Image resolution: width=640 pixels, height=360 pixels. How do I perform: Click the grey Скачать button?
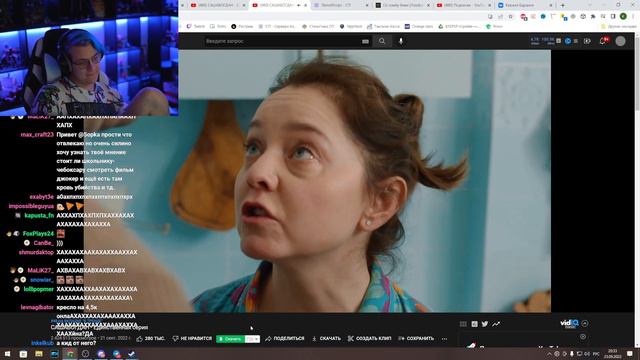pos(326,338)
